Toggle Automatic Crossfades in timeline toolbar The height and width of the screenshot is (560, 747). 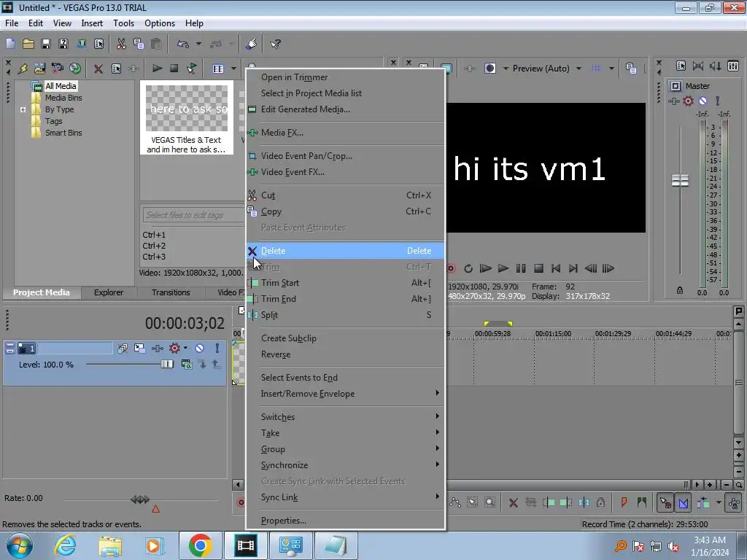point(683,502)
